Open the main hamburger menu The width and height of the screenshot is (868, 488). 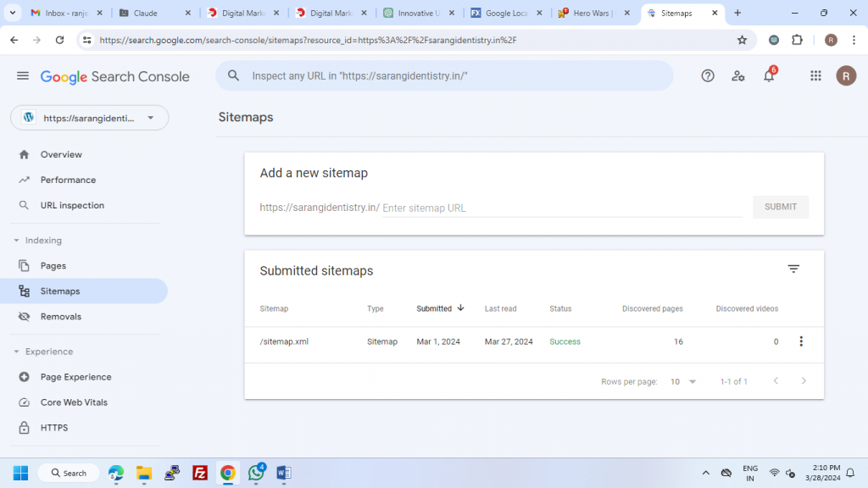pos(23,75)
